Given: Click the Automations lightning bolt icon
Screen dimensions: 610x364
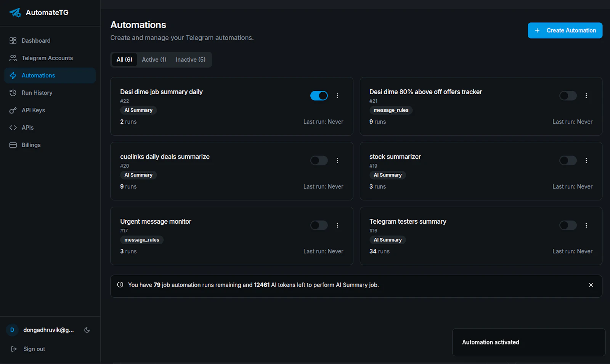Looking at the screenshot, I should click(13, 75).
